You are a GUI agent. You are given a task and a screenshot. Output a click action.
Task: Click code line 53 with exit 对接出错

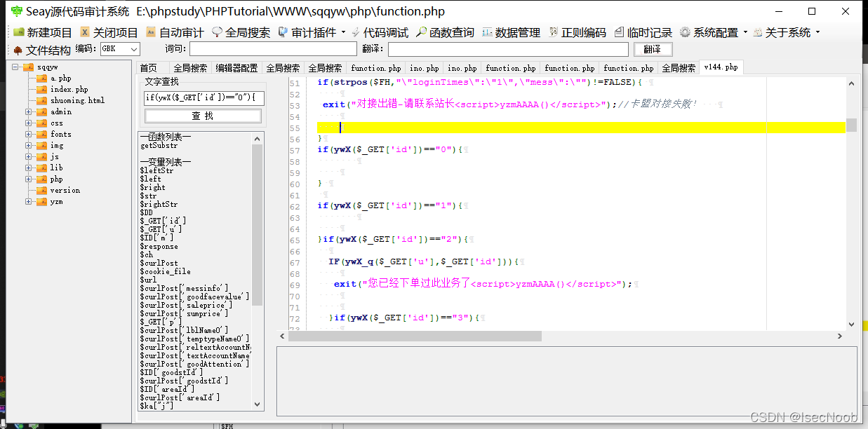[x=511, y=104]
